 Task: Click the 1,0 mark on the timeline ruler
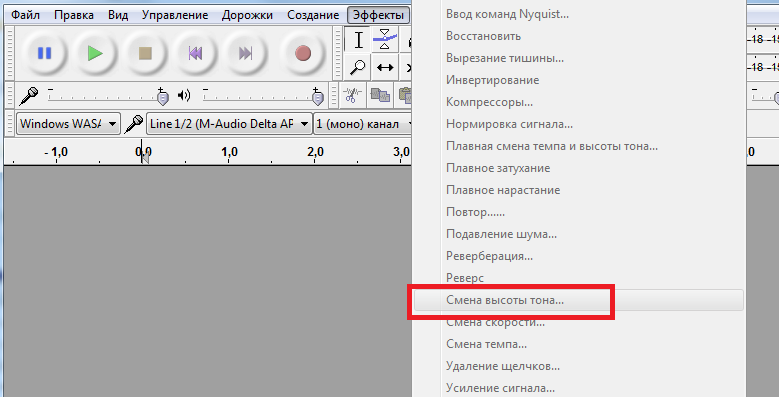click(229, 151)
